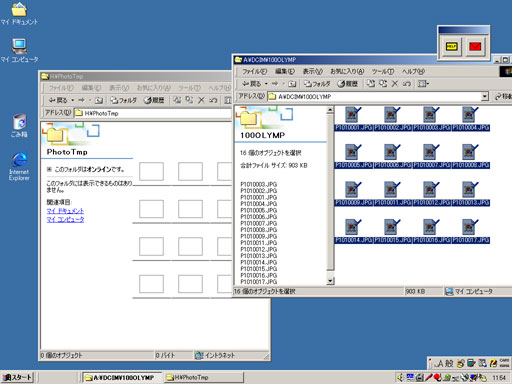Viewport: 512px width, 384px height.
Task: Click scroll down arrow in 100OLYMP info panel
Action: [330, 281]
